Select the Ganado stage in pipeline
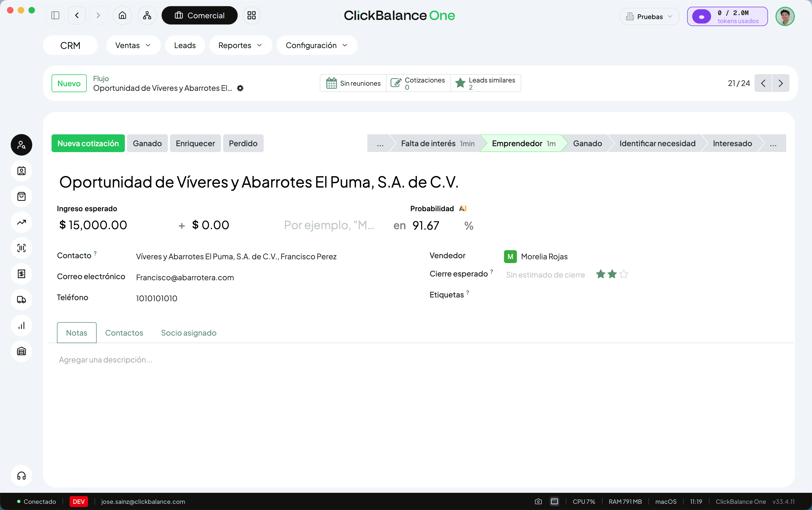Viewport: 812px width, 510px height. pyautogui.click(x=588, y=144)
